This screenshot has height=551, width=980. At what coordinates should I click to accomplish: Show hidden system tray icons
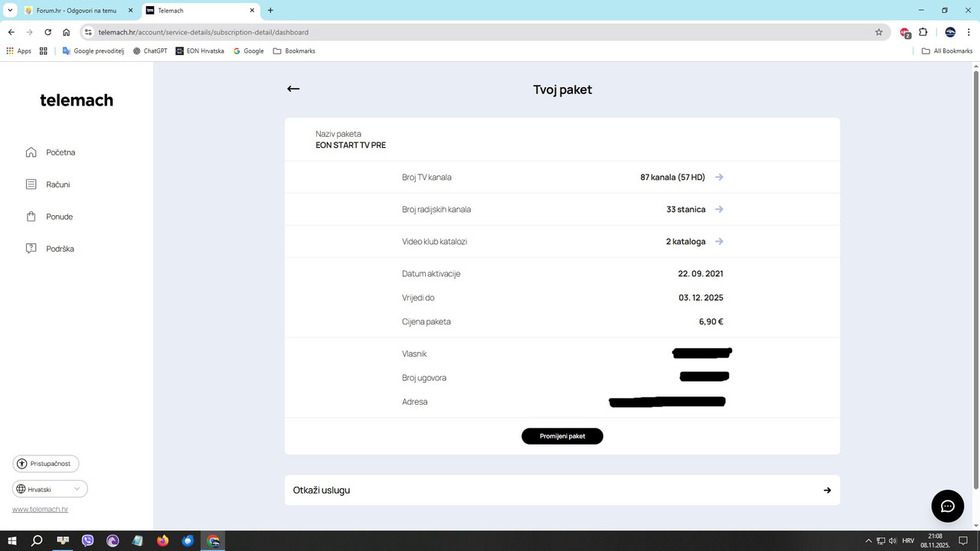coord(869,540)
